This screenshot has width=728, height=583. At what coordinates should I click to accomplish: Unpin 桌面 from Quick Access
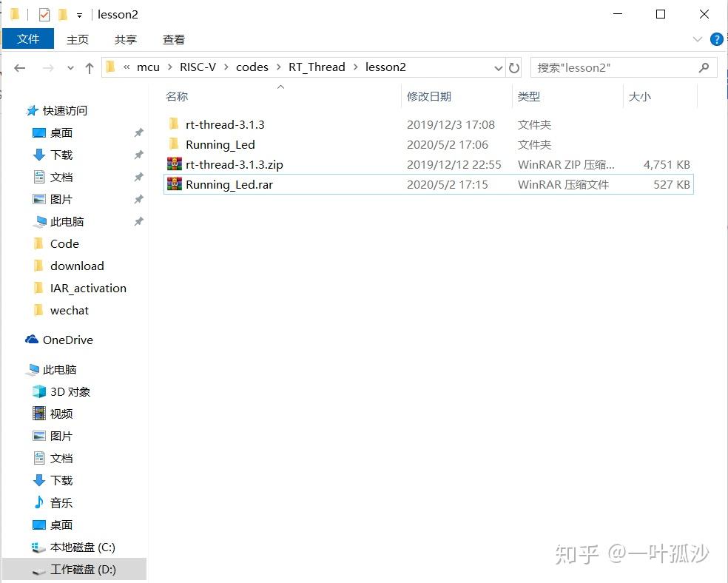[x=138, y=132]
